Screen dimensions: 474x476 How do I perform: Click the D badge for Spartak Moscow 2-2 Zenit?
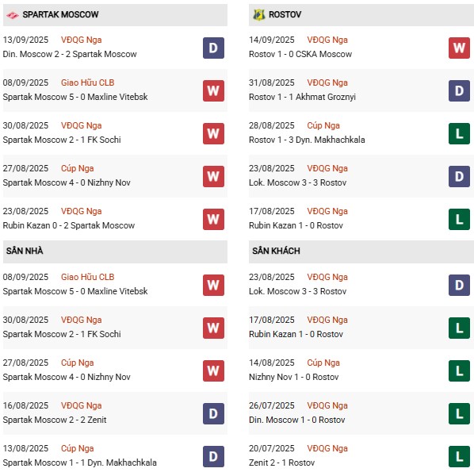[x=213, y=413]
